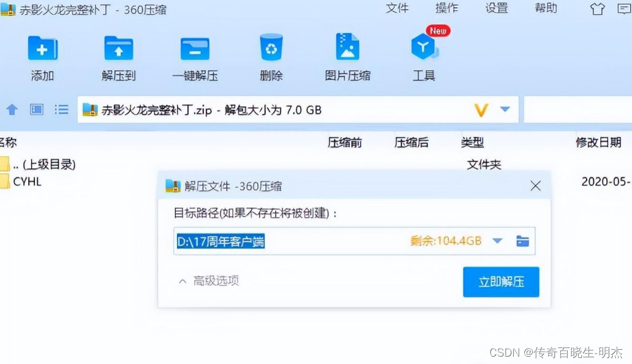Open the 帮助 (Help) menu
This screenshot has height=364, width=632.
(x=546, y=8)
